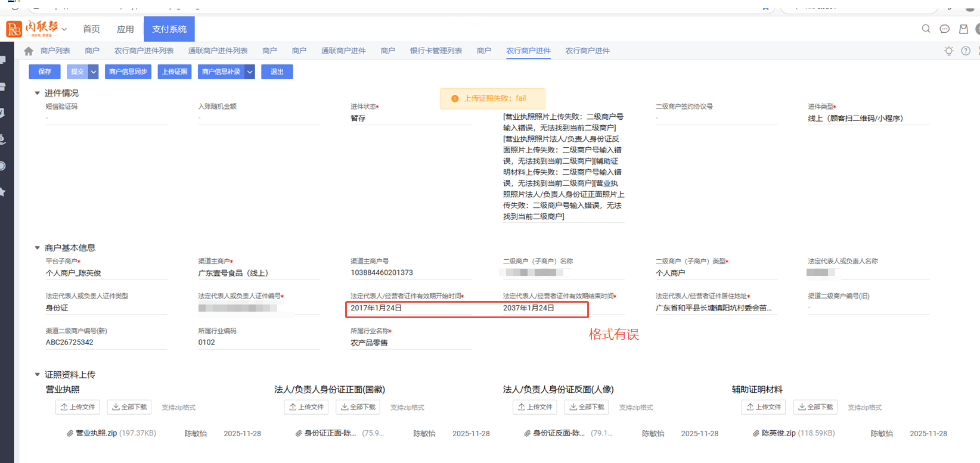Open the search magnifier icon
Screen dimensions: 980x463
point(926,29)
